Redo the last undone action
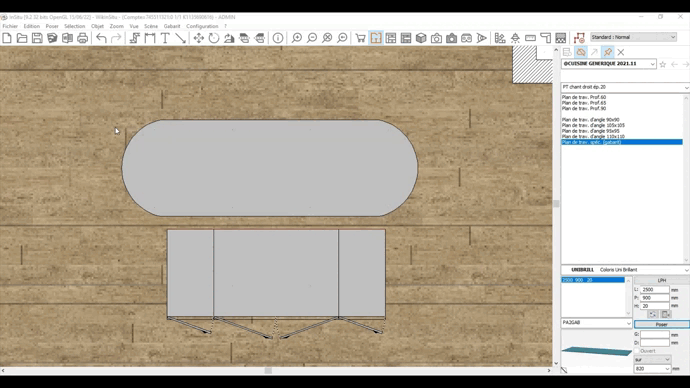 click(116, 38)
